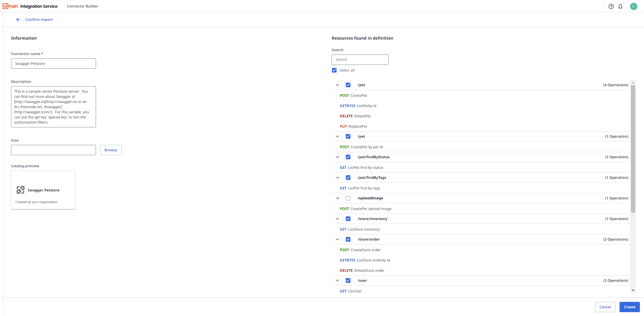The image size is (644, 316).
Task: Select POST CreatePet upload image
Action: [366, 209]
